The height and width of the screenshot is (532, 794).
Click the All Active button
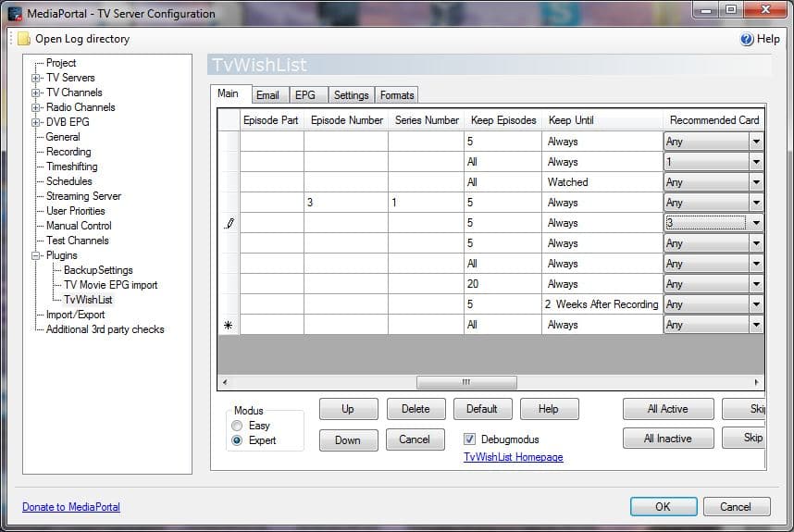[668, 409]
